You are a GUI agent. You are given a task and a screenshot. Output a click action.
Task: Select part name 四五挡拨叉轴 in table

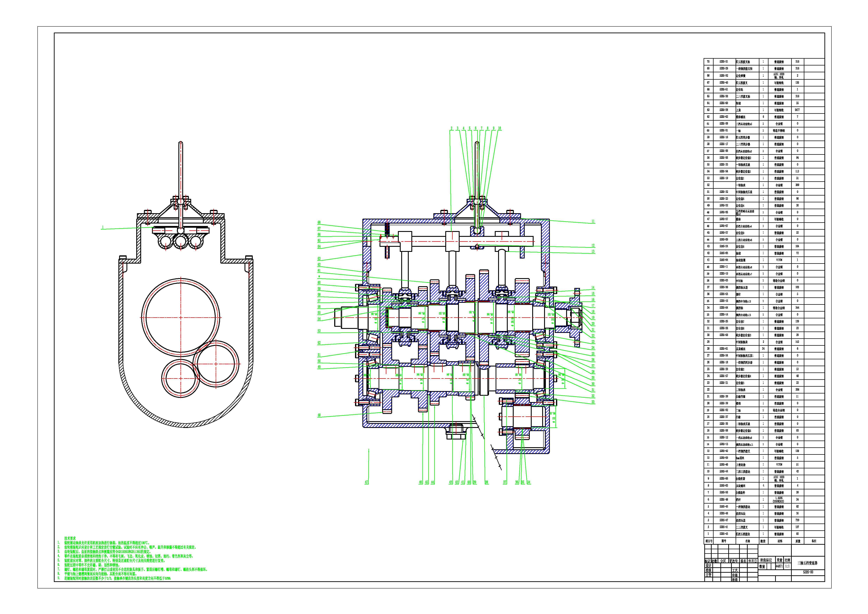click(743, 62)
